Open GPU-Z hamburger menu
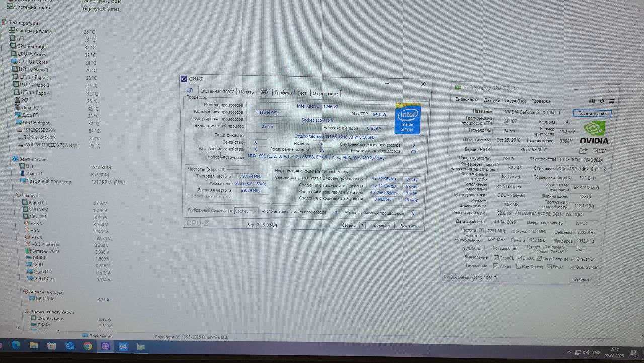 pyautogui.click(x=611, y=101)
